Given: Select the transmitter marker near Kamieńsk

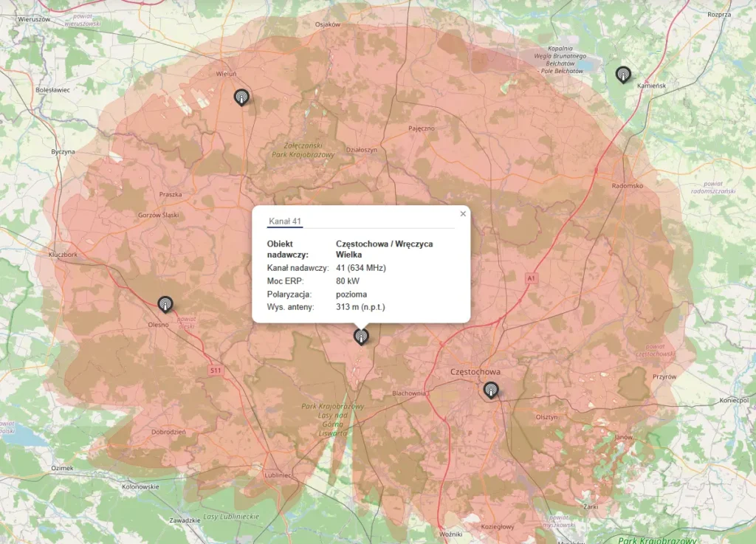Looking at the screenshot, I should 623,74.
